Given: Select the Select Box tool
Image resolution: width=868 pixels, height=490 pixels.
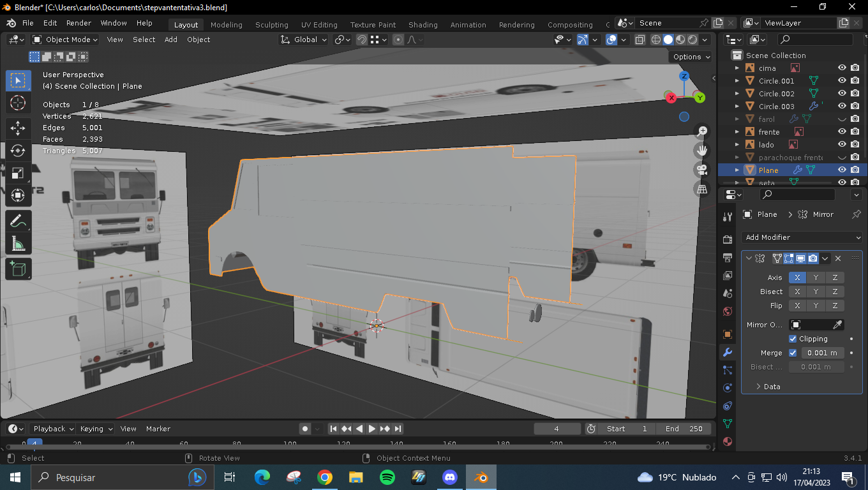Looking at the screenshot, I should 18,80.
